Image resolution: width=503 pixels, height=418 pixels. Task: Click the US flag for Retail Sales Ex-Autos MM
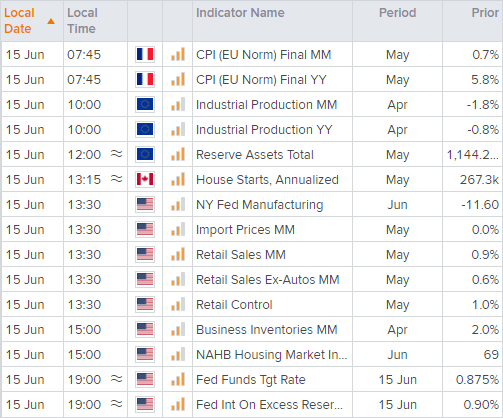click(145, 279)
